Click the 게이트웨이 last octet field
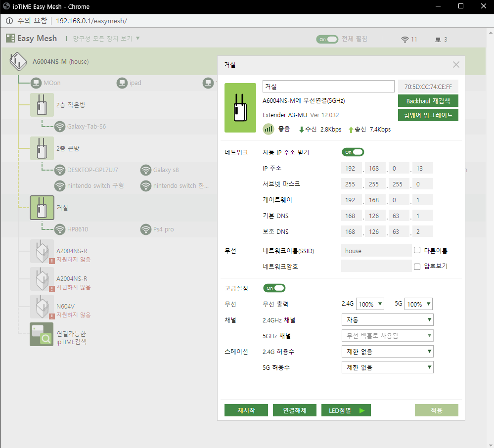The width and height of the screenshot is (494, 448). [x=422, y=200]
